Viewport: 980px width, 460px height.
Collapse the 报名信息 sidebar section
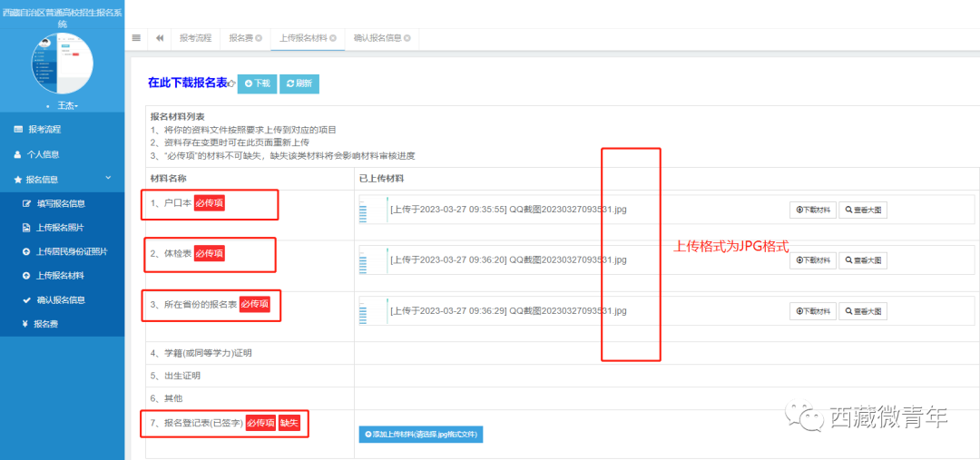point(108,180)
